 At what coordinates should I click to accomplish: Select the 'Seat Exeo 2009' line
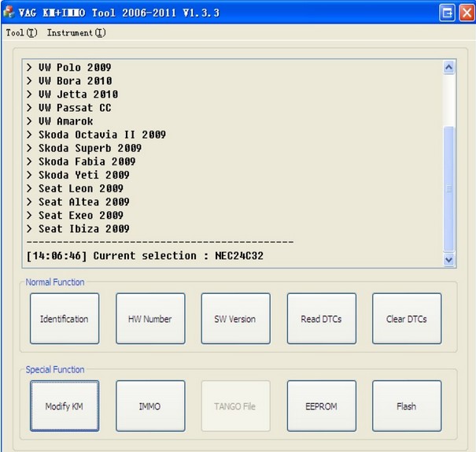(x=75, y=215)
